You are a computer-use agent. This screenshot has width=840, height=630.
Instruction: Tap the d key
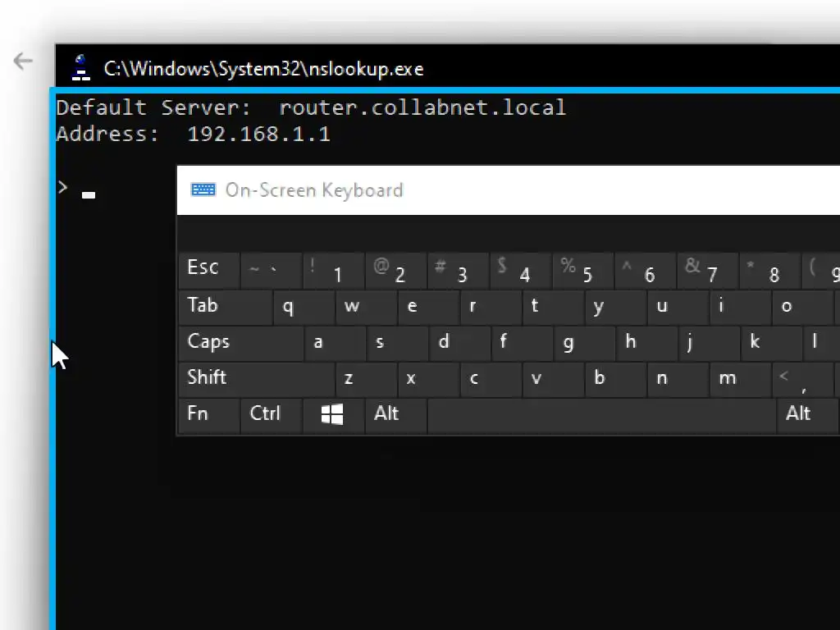(x=459, y=342)
